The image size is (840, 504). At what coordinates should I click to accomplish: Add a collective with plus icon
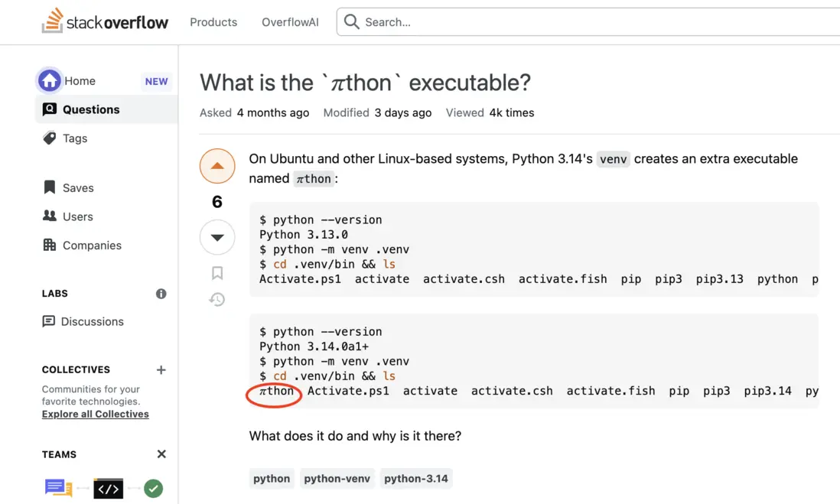(161, 370)
